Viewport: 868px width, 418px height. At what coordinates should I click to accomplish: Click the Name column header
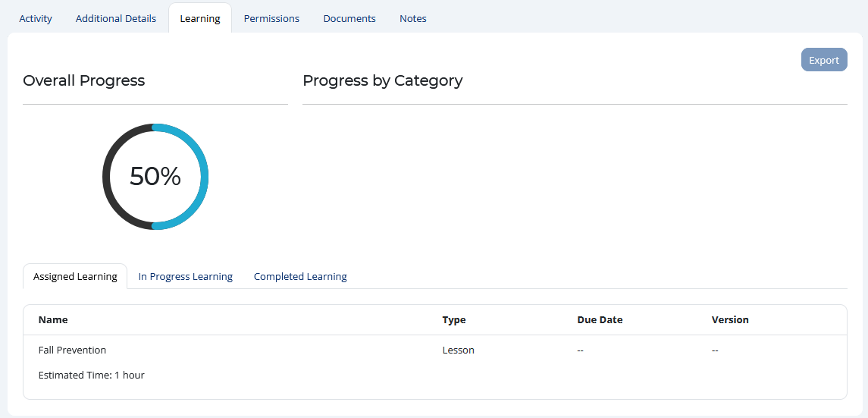(53, 320)
